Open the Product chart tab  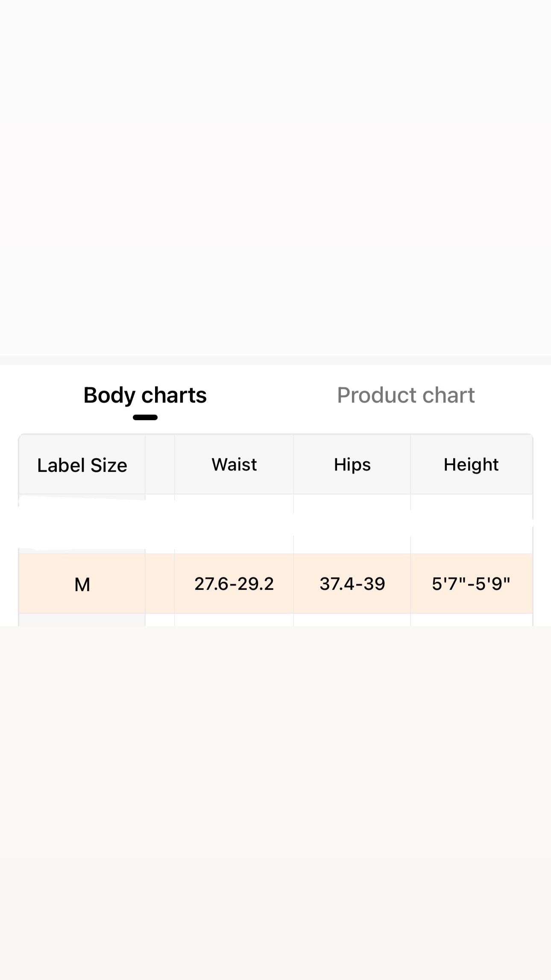point(405,395)
